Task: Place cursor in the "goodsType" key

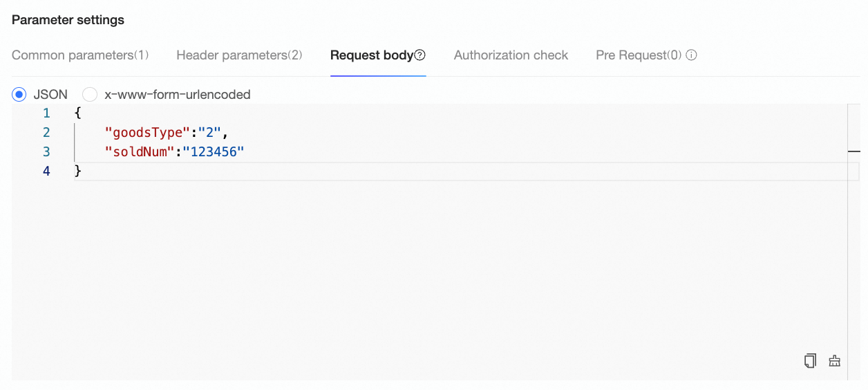Action: [147, 132]
